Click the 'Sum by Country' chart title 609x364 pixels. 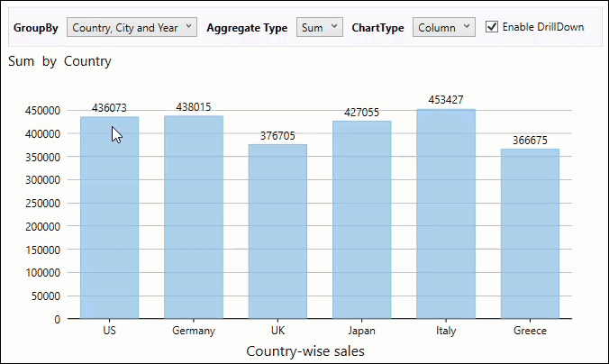pos(59,62)
